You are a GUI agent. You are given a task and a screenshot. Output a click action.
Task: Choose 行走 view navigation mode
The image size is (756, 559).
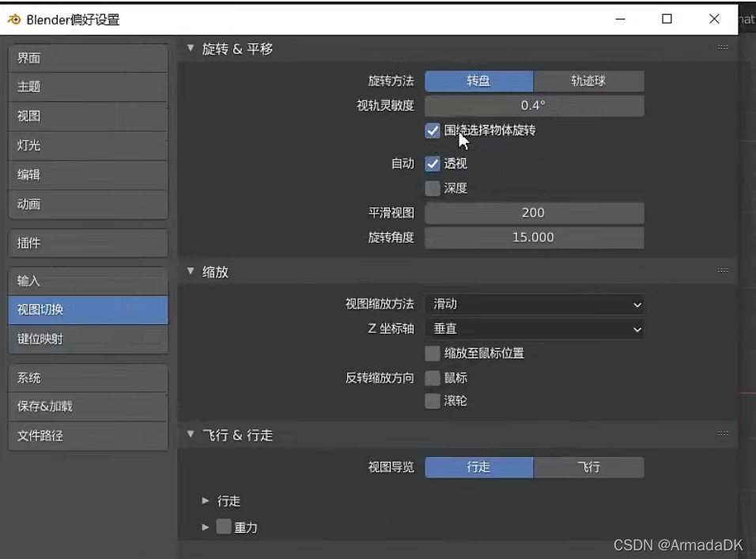coord(478,467)
